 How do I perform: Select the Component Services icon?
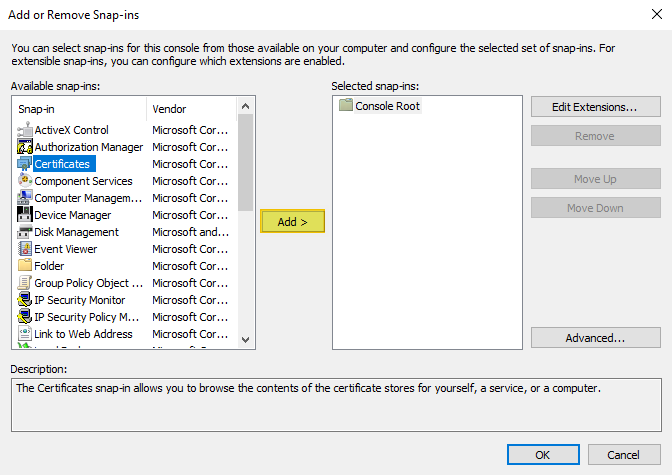click(x=25, y=181)
